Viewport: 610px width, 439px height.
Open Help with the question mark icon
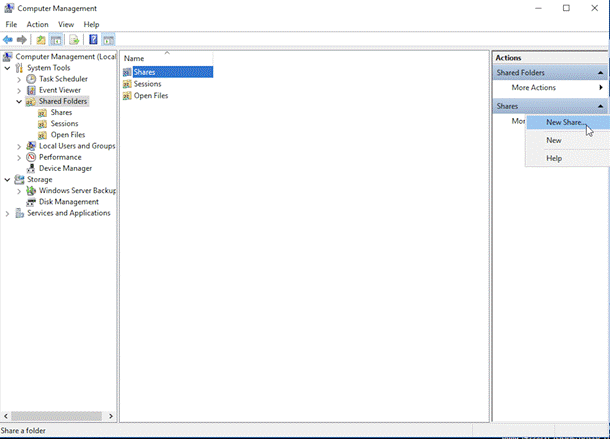click(93, 40)
